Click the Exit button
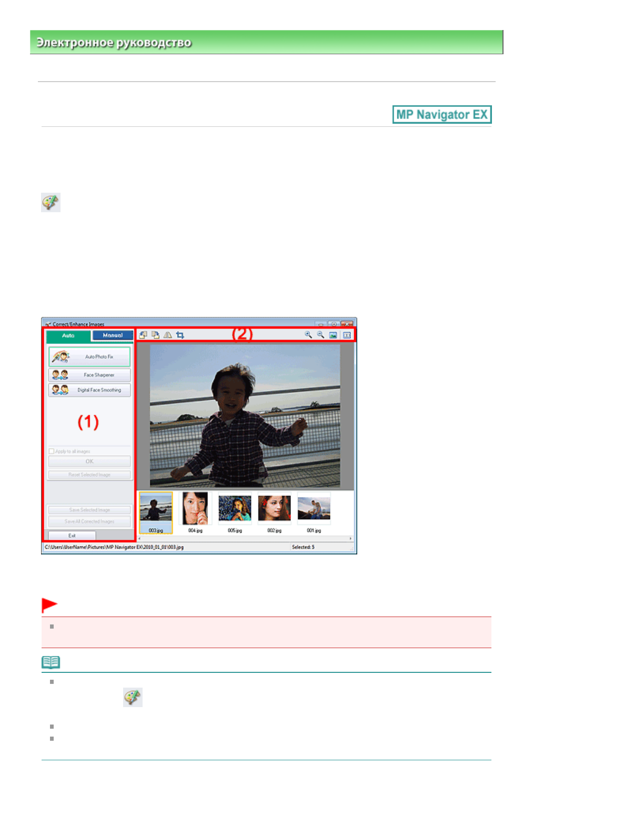Viewport: 644px width, 834px height. click(72, 535)
